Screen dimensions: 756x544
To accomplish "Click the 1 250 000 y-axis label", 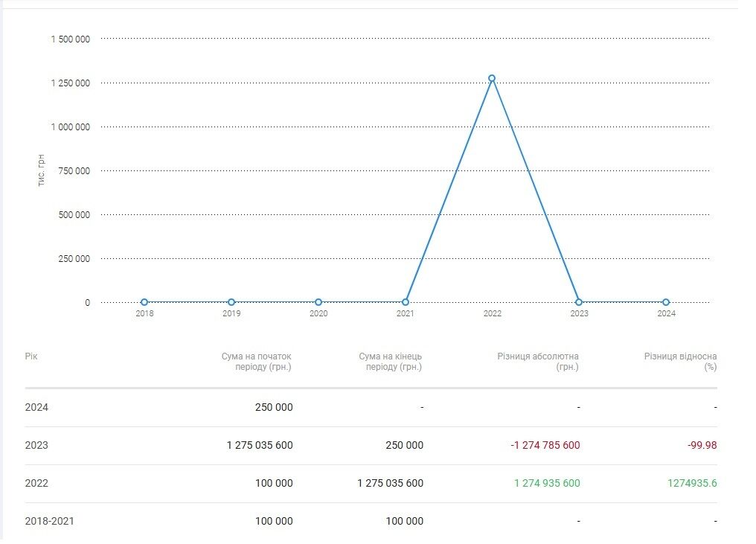I will click(71, 83).
